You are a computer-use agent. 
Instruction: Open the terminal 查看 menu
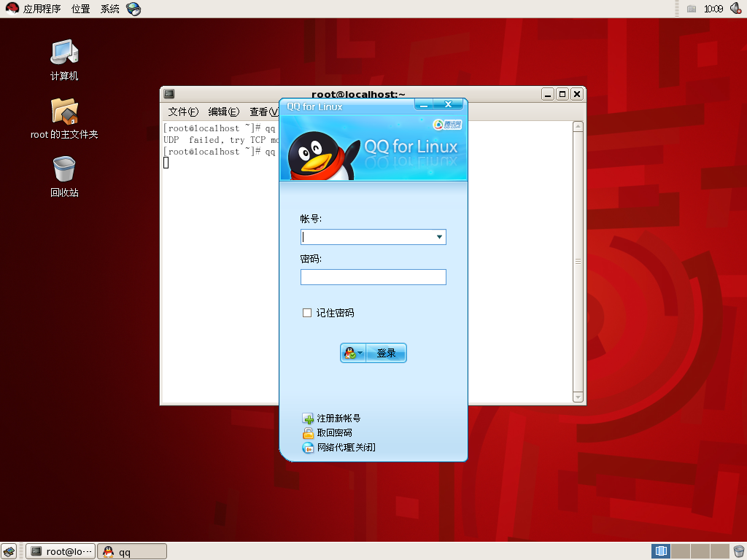[264, 112]
